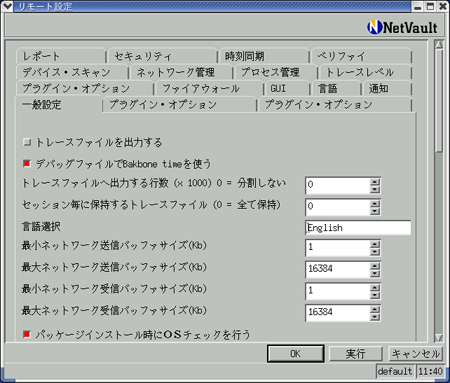
Task: Open the セキュリティ tab
Action: [x=162, y=56]
